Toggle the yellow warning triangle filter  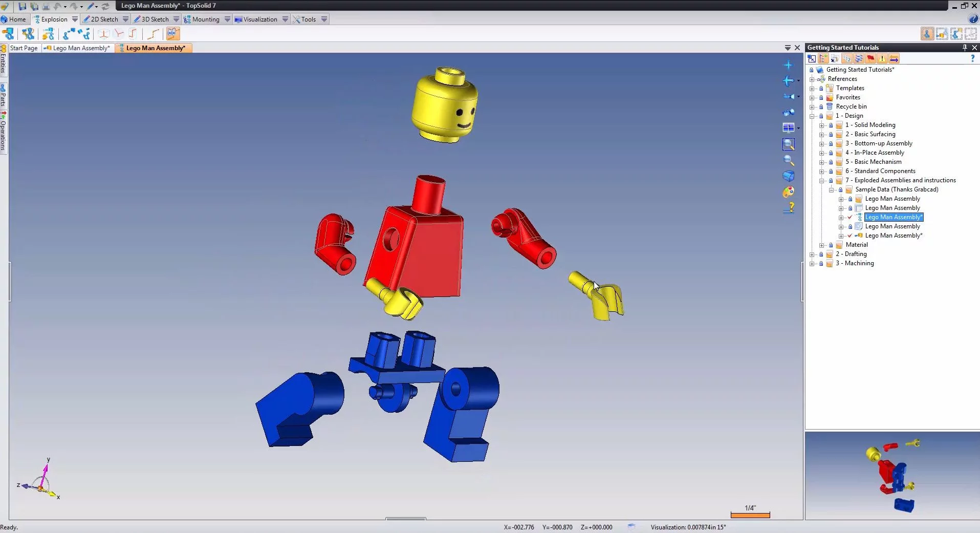[882, 58]
